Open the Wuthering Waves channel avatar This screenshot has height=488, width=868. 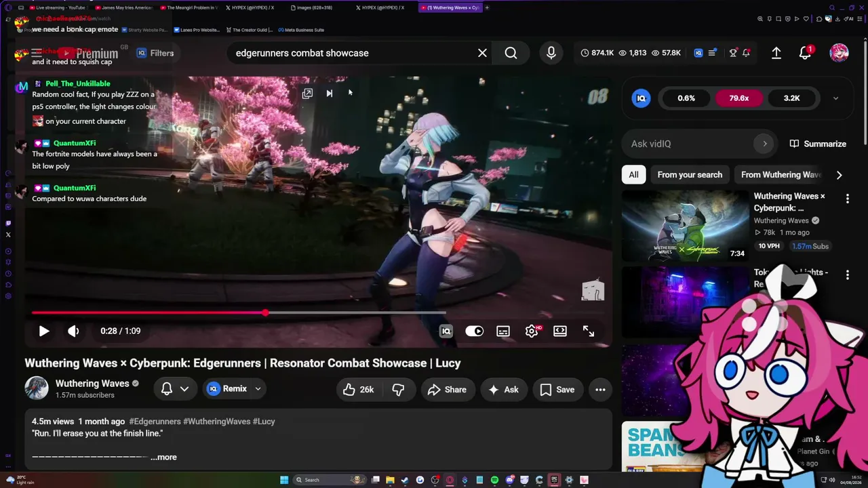point(37,388)
